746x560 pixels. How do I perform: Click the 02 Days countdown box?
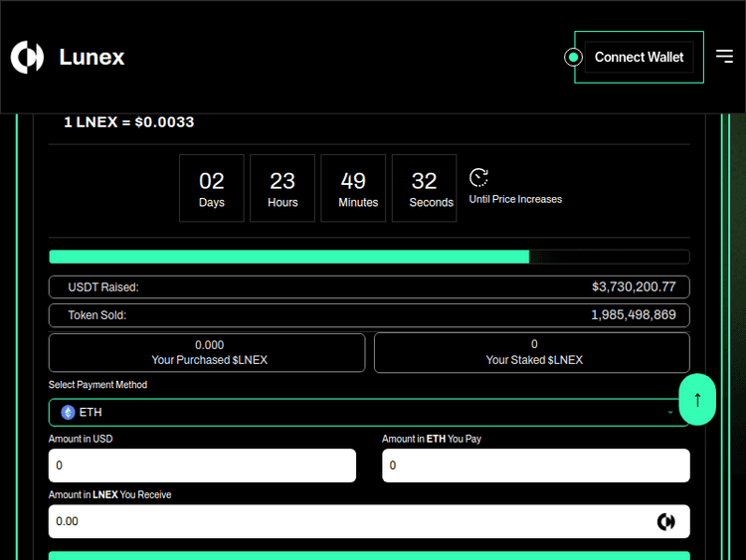click(212, 188)
